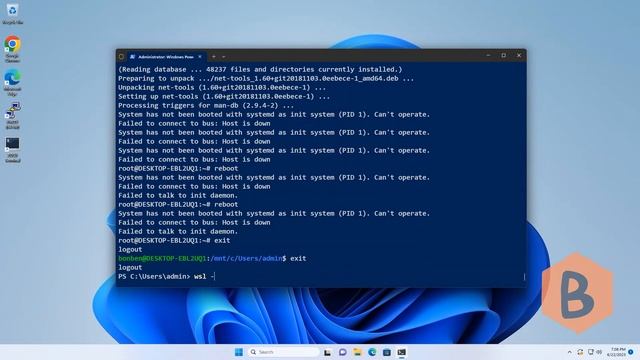Open a new terminal tab
Viewport: 640px width, 360px height.
coord(213,57)
